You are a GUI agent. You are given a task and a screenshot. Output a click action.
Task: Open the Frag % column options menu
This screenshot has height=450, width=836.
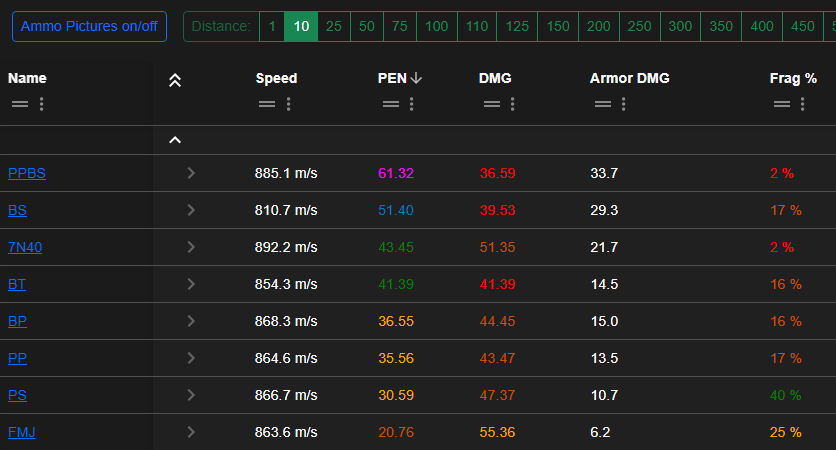point(802,104)
